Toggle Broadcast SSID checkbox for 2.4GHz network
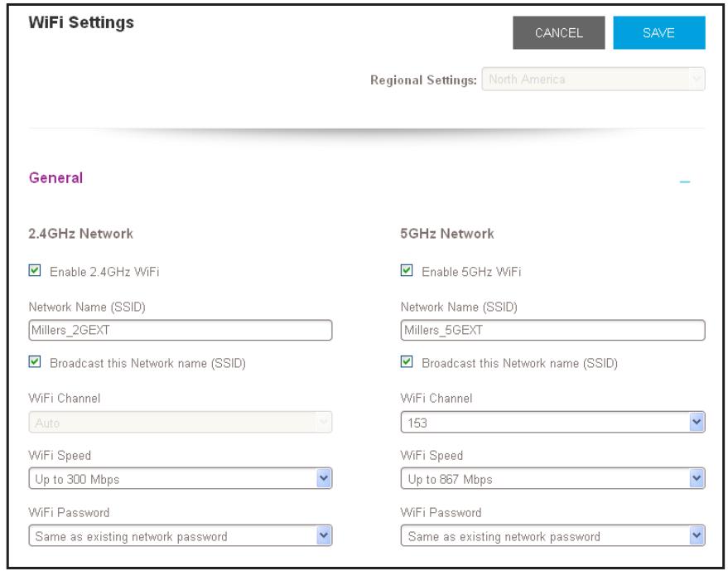The width and height of the screenshot is (728, 571). coord(35,361)
